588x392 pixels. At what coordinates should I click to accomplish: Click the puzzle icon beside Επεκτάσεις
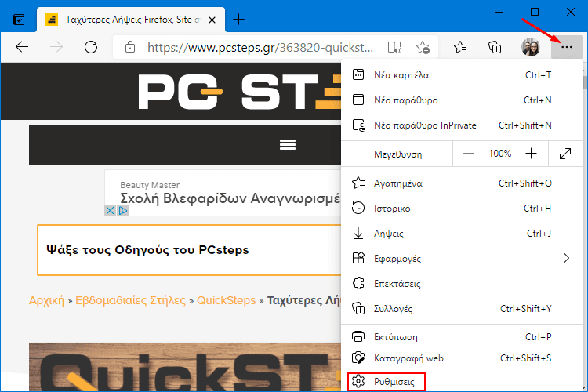click(358, 283)
